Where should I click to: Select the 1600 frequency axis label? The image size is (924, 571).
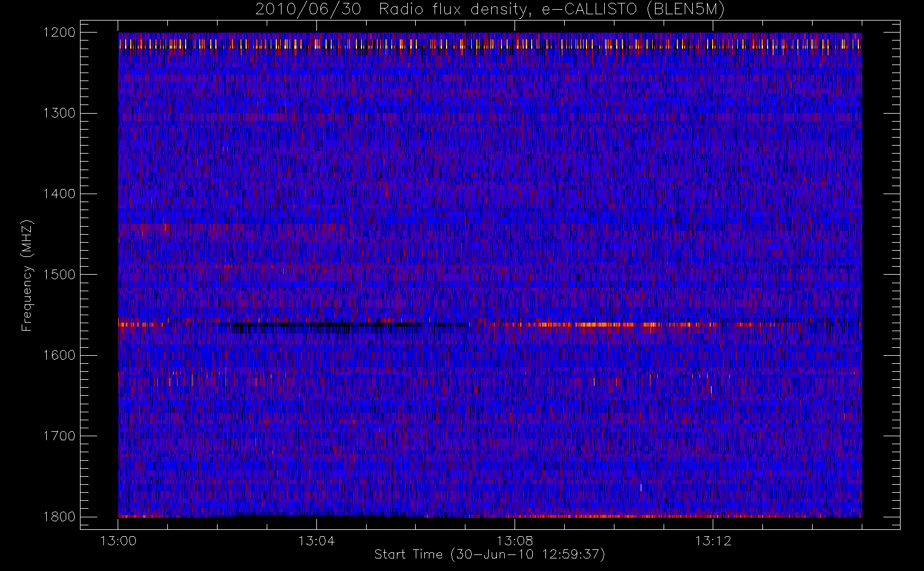[x=59, y=355]
